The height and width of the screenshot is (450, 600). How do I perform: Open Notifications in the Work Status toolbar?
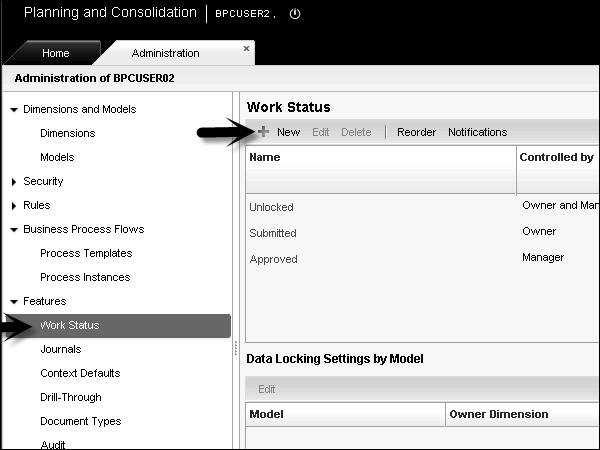pyautogui.click(x=477, y=132)
